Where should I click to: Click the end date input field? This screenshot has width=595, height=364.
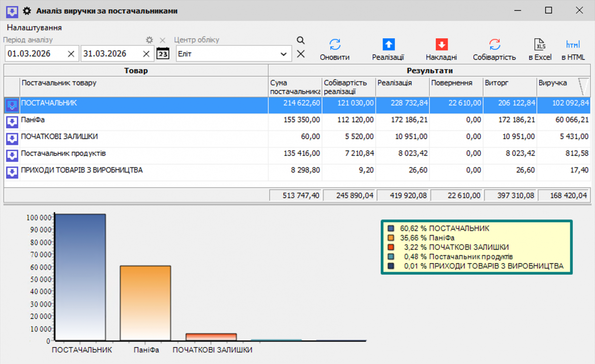click(111, 54)
